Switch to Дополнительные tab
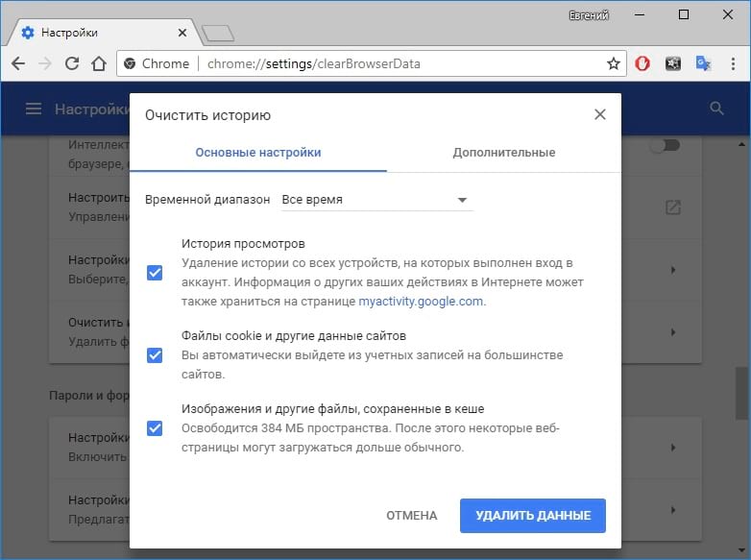This screenshot has height=560, width=751. [503, 152]
